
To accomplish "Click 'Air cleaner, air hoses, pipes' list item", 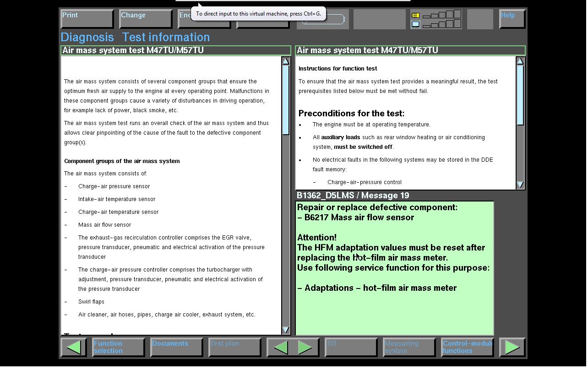I will [x=167, y=315].
